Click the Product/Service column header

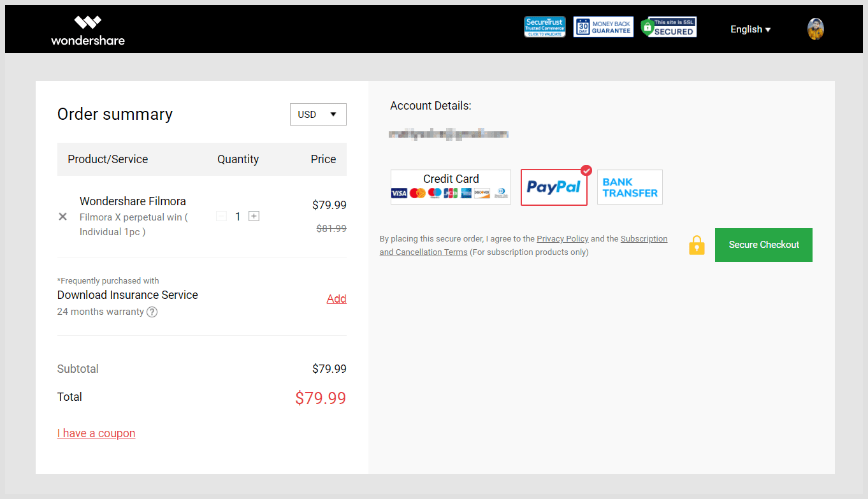(x=108, y=159)
